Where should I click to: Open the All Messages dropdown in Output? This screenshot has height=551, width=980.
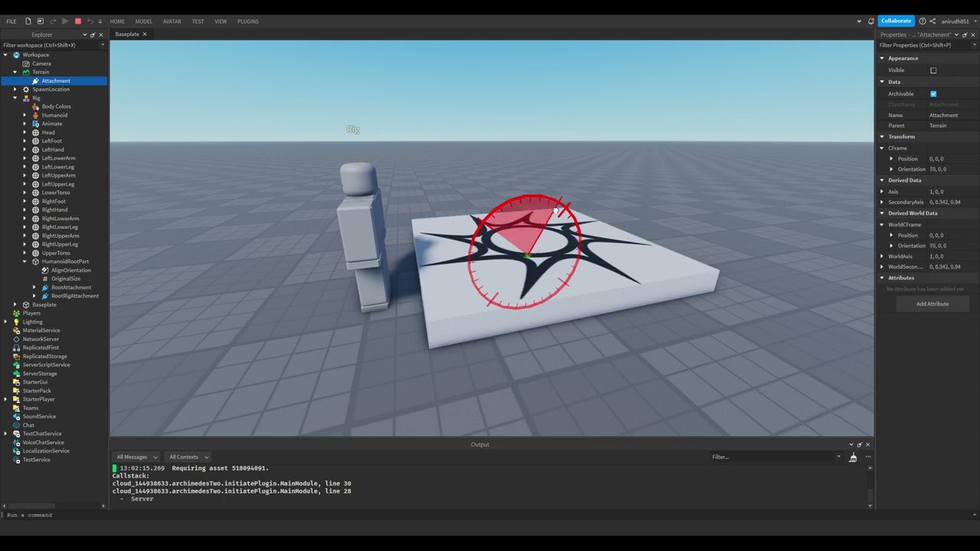click(136, 457)
